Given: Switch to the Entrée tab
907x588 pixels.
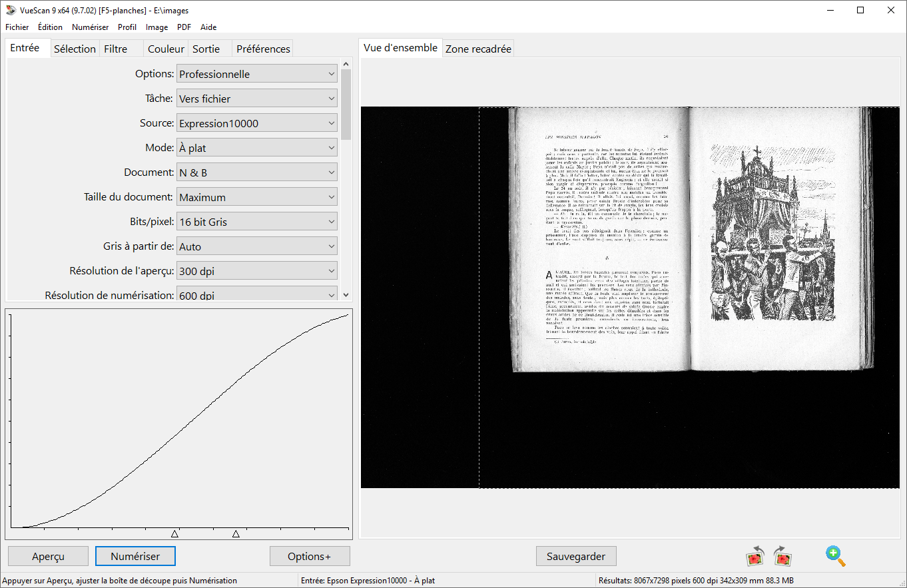Looking at the screenshot, I should click(27, 48).
